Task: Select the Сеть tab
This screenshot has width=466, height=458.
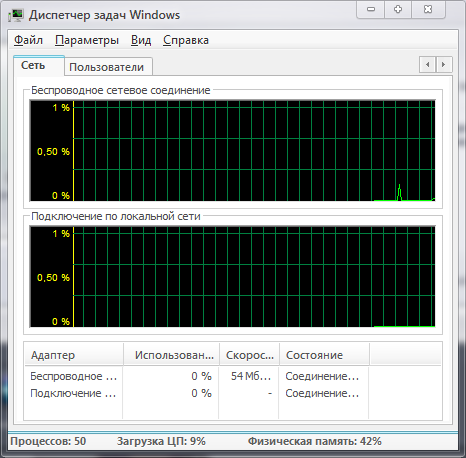Action: (x=33, y=65)
